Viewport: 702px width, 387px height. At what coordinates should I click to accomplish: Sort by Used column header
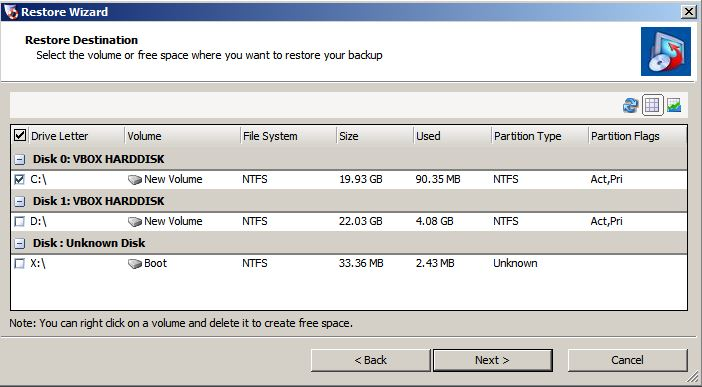click(452, 136)
